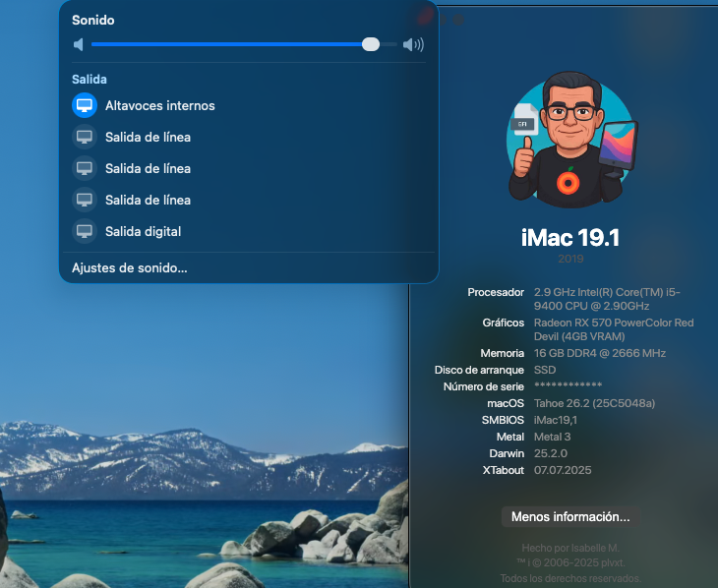Viewport: 718px width, 588px height.
Task: Click the 16 GB DDR4 @ 2666 MHz value
Action: coord(600,353)
